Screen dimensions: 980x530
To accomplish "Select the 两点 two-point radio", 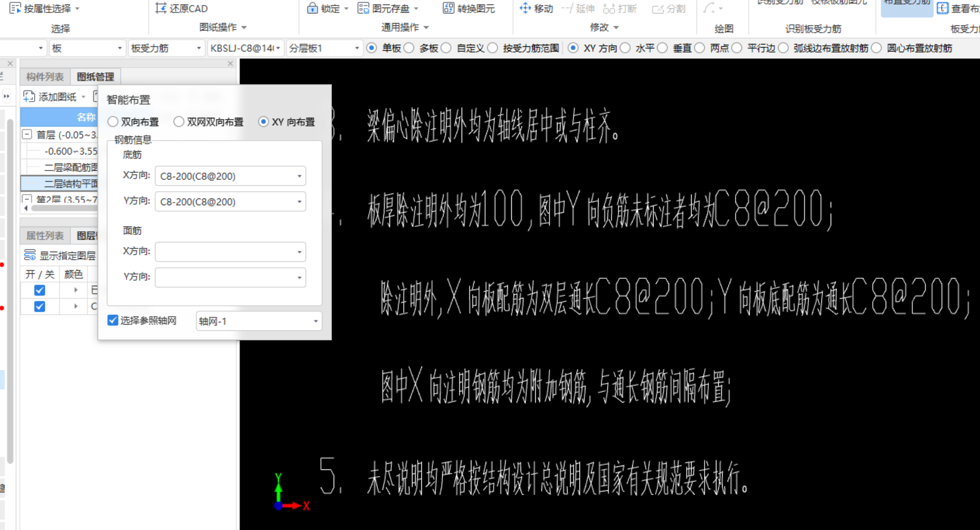I will click(x=700, y=48).
